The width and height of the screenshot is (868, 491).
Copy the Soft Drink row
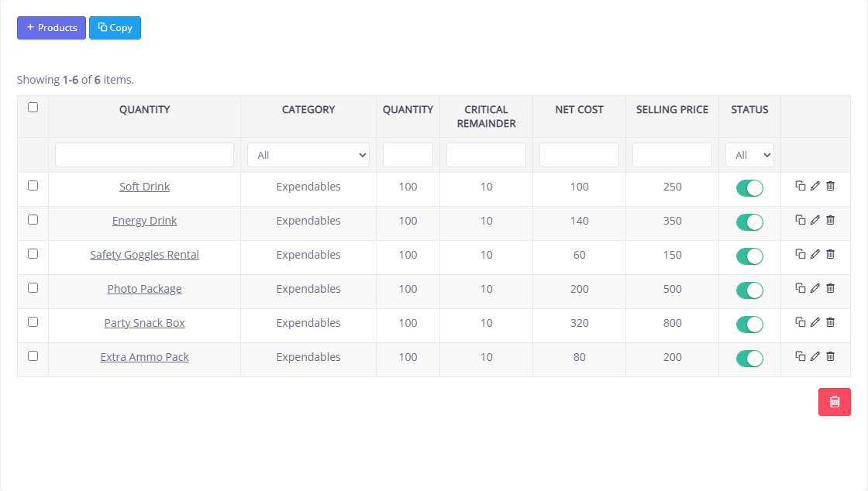800,186
